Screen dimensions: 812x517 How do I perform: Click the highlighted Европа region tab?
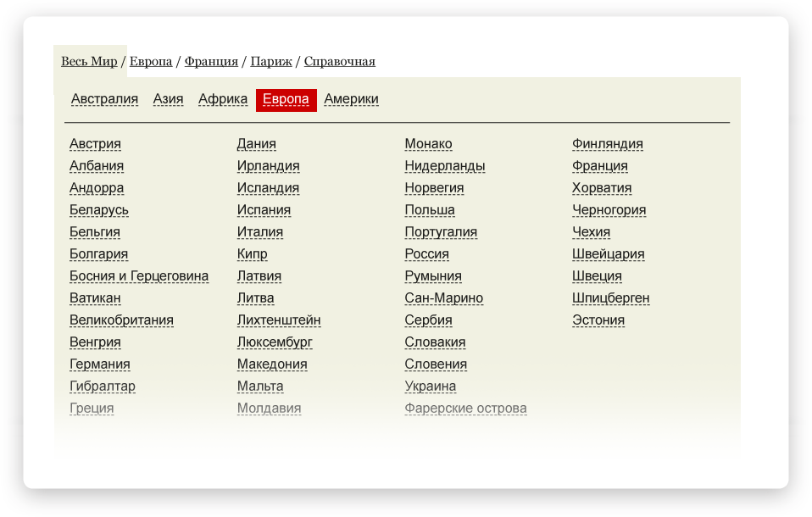point(286,100)
